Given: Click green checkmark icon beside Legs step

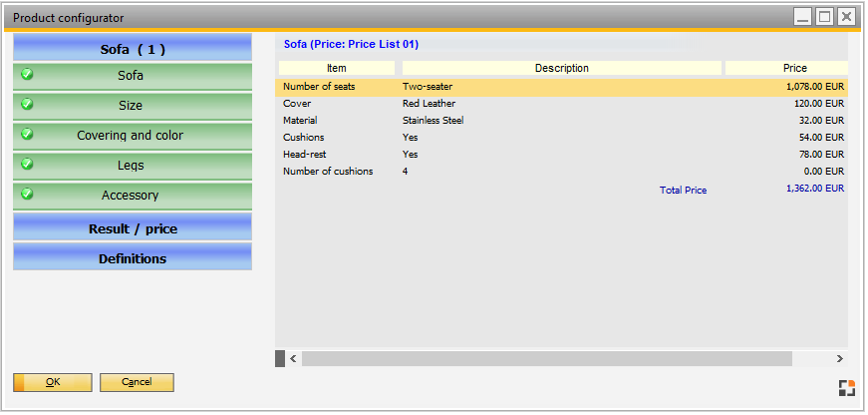Looking at the screenshot, I should coord(27,164).
